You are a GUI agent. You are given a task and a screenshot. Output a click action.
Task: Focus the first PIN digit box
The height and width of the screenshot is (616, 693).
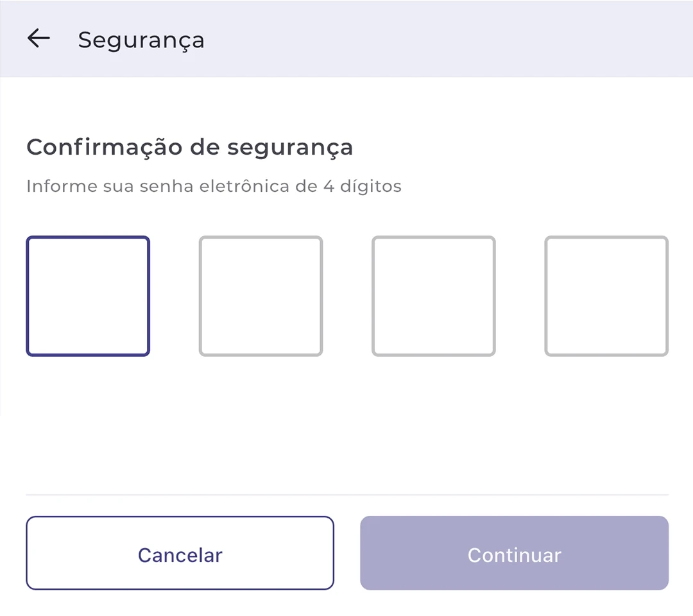pyautogui.click(x=88, y=296)
